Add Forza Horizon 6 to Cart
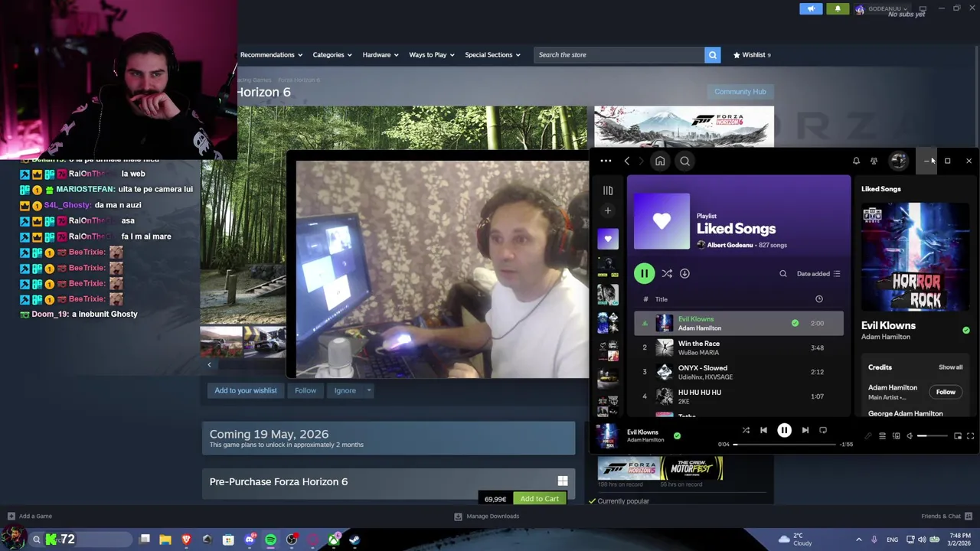980x551 pixels. click(540, 499)
